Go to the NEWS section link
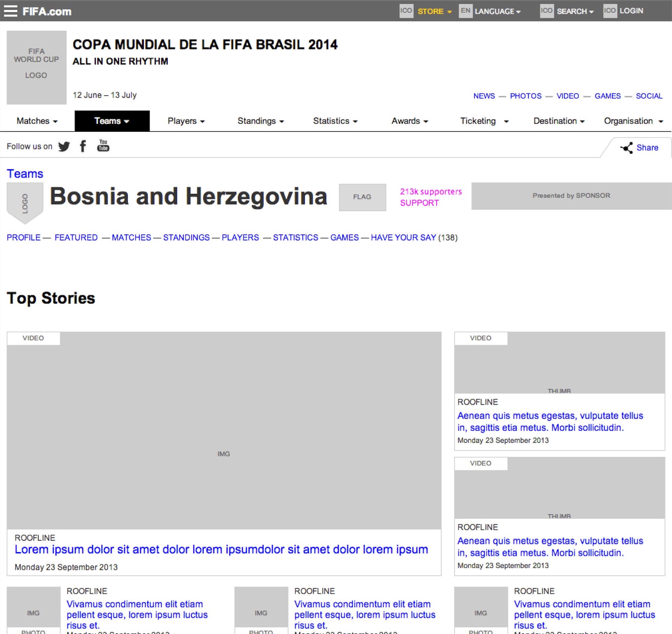Image resolution: width=672 pixels, height=634 pixels. (484, 96)
